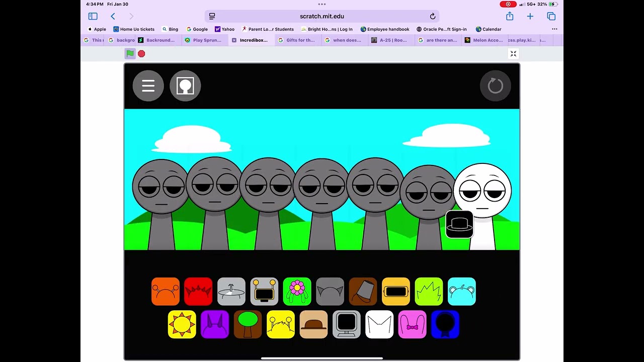Switch to the Backround... tab

157,40
